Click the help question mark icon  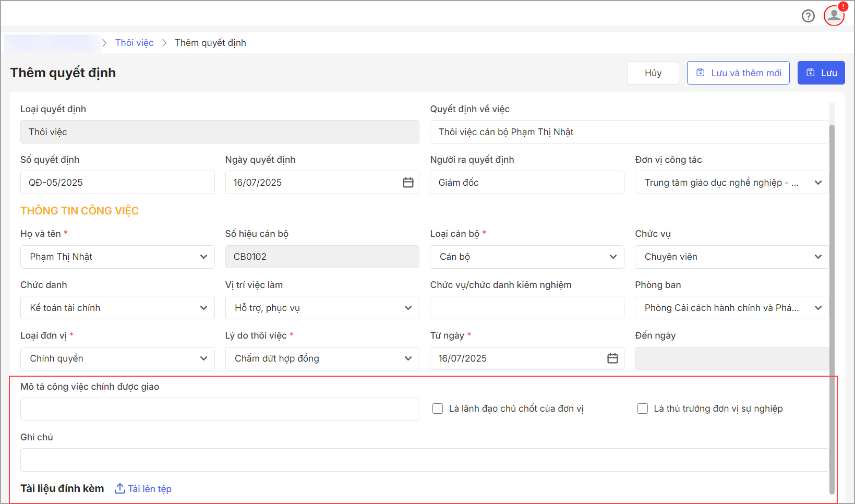808,16
